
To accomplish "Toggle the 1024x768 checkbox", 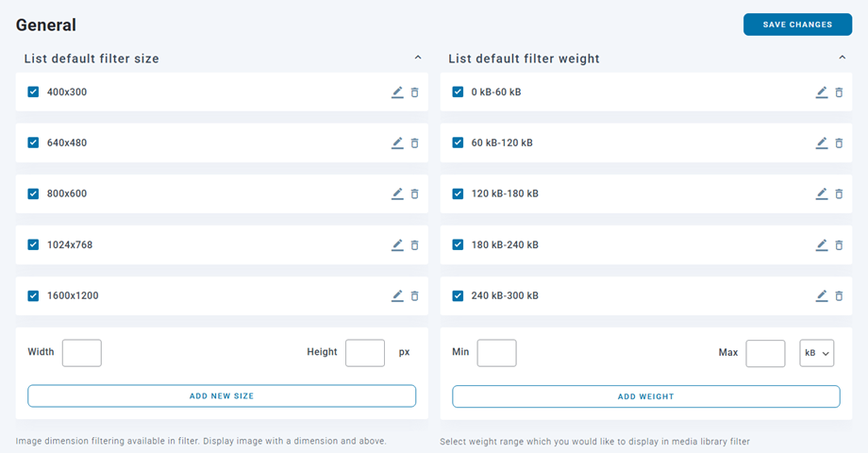I will coord(34,245).
